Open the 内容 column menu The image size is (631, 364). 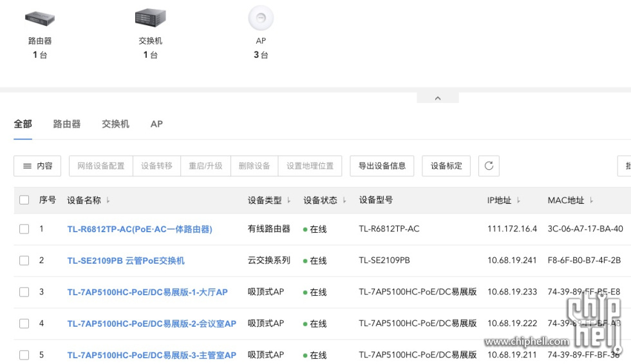[x=37, y=166]
